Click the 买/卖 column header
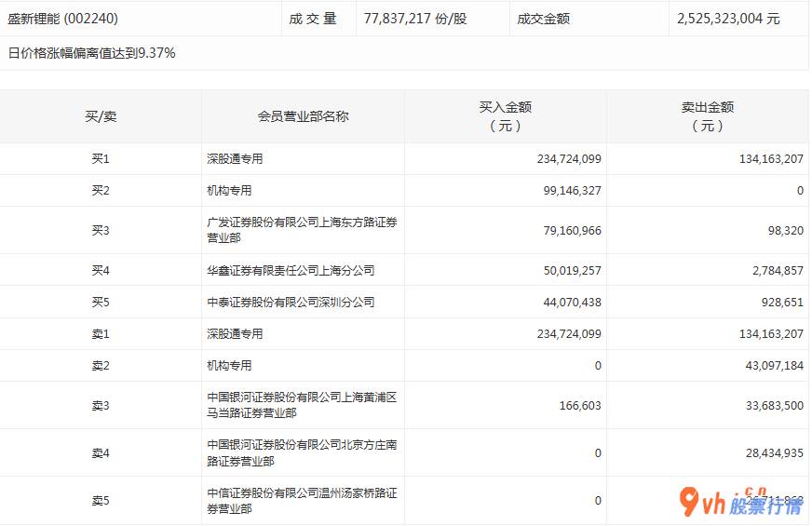Screen dimensions: 812x526 [x=101, y=116]
